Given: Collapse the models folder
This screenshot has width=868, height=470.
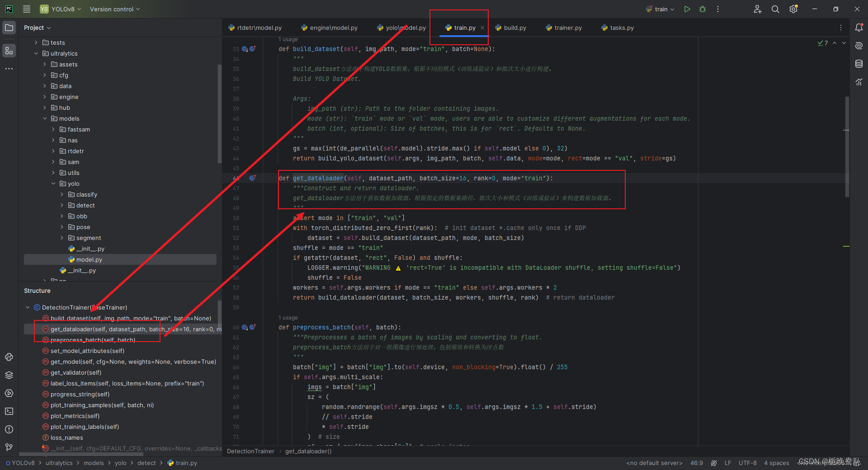Looking at the screenshot, I should 45,118.
